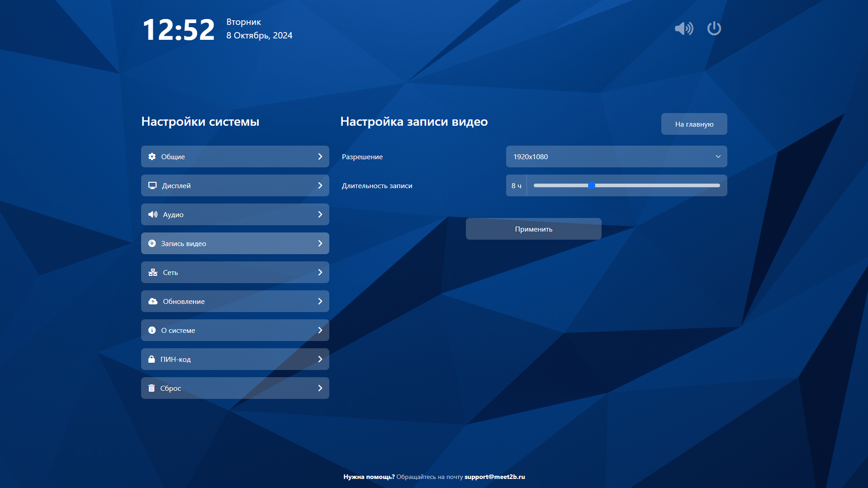The width and height of the screenshot is (868, 488).
Task: Click the Длительность записи slider handle
Action: [x=591, y=185]
